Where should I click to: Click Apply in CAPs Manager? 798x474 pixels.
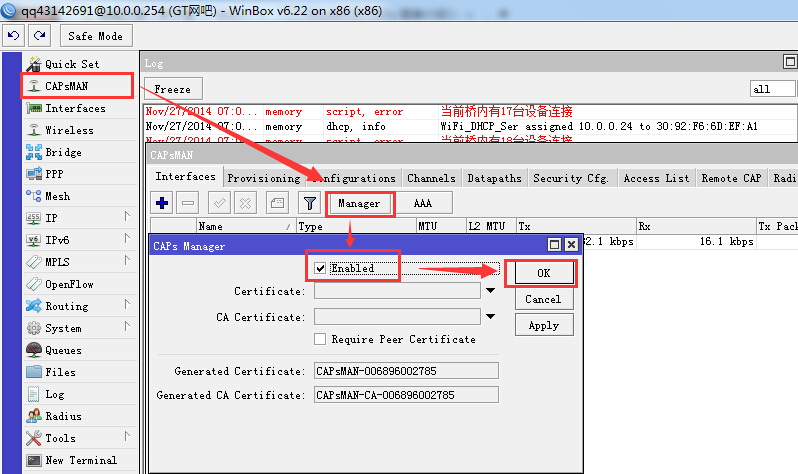(x=544, y=325)
